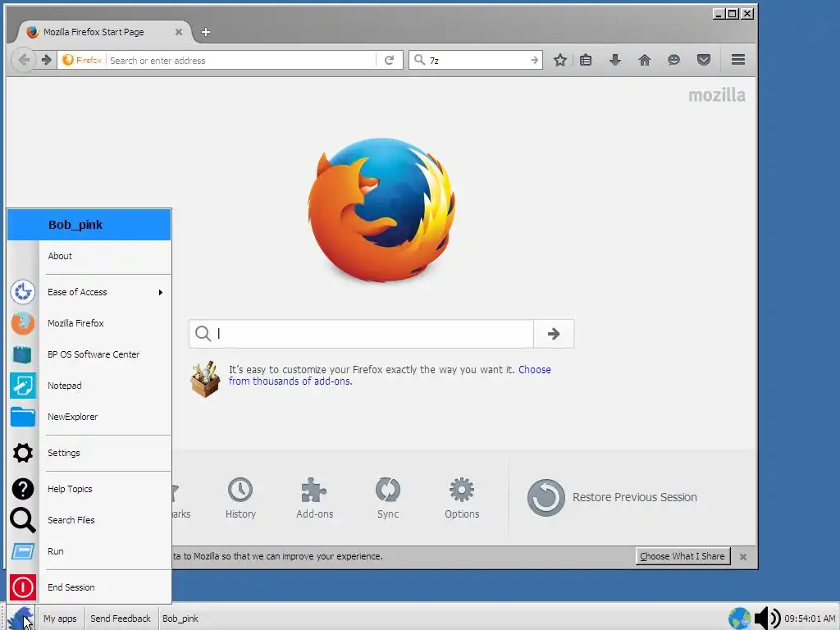The image size is (840, 630).
Task: Click the clock showing 09:54:01 AM
Action: point(810,619)
